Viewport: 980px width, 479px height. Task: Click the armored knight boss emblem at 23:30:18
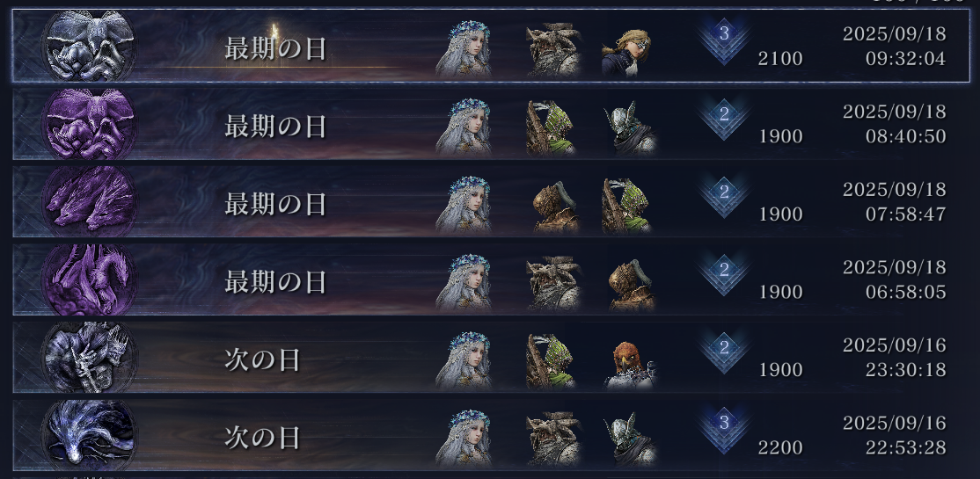(x=88, y=357)
